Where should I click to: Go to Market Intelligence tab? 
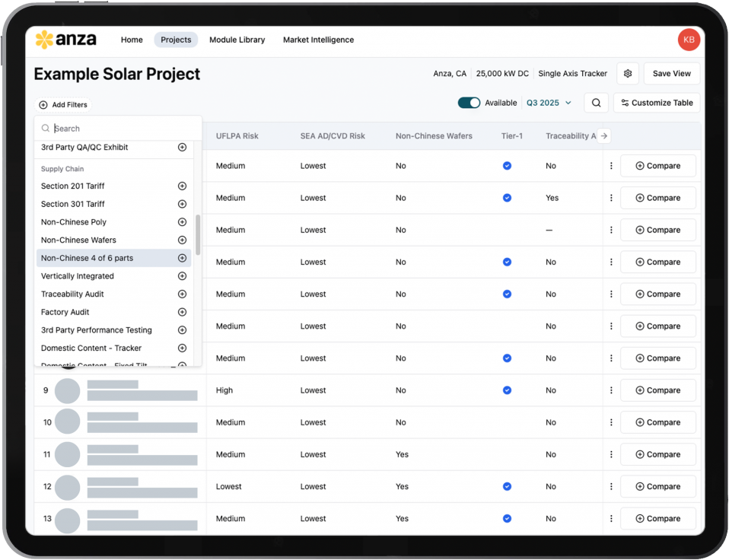318,40
